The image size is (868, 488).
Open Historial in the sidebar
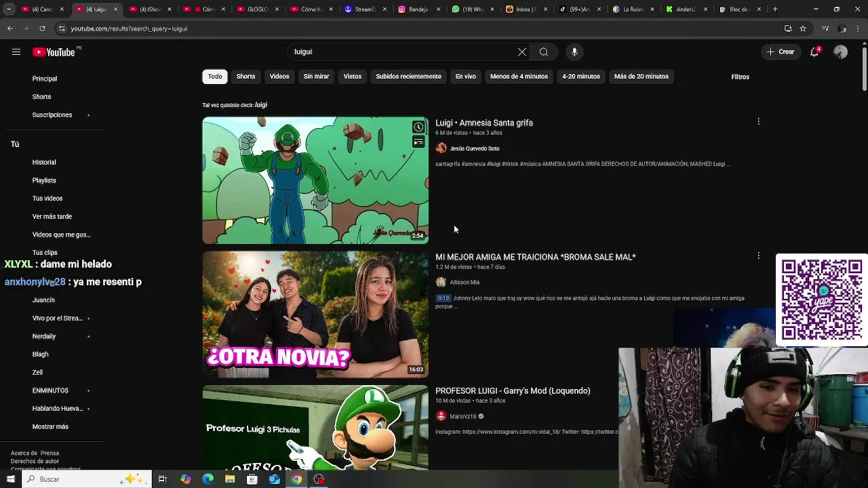tap(44, 162)
